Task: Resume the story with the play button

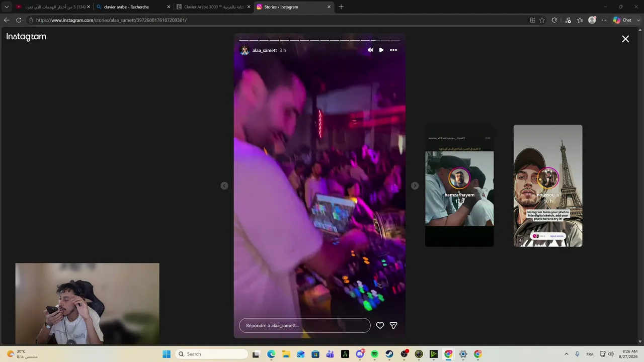Action: click(x=381, y=50)
